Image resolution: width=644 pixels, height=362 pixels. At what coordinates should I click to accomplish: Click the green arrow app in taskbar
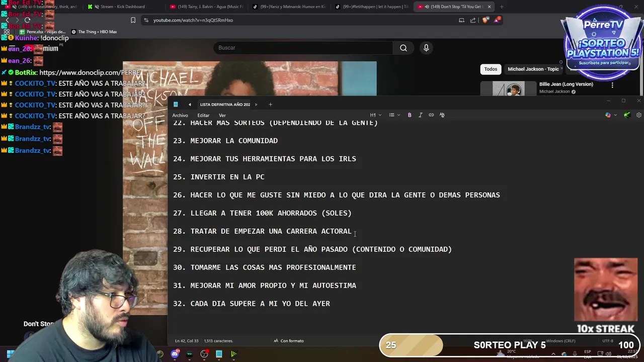(233, 354)
